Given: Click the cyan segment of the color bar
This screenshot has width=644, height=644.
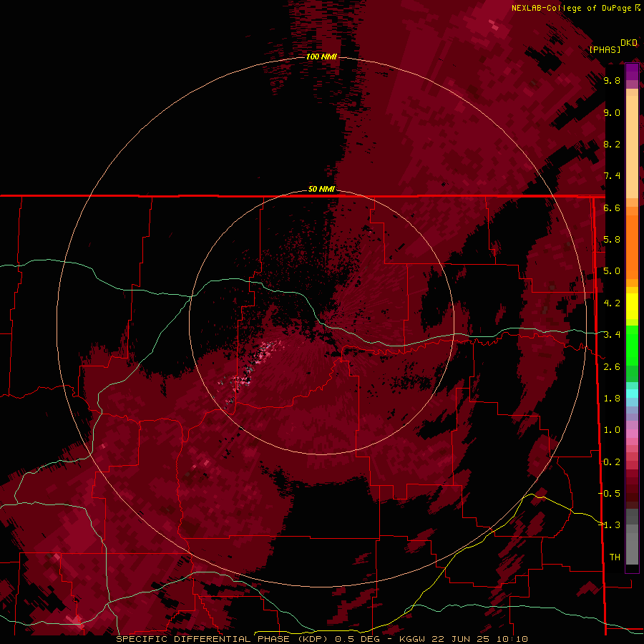Looking at the screenshot, I should point(632,394).
